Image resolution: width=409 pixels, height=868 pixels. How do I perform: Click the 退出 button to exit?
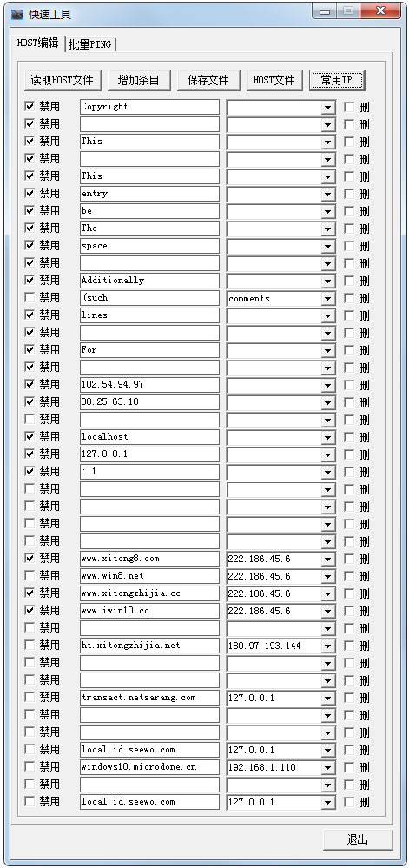(x=358, y=839)
